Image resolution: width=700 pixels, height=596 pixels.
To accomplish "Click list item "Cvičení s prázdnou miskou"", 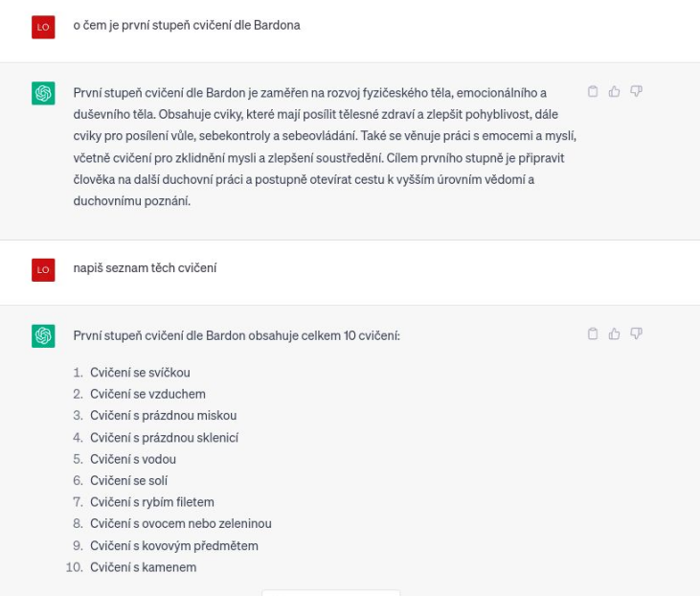I will click(164, 416).
